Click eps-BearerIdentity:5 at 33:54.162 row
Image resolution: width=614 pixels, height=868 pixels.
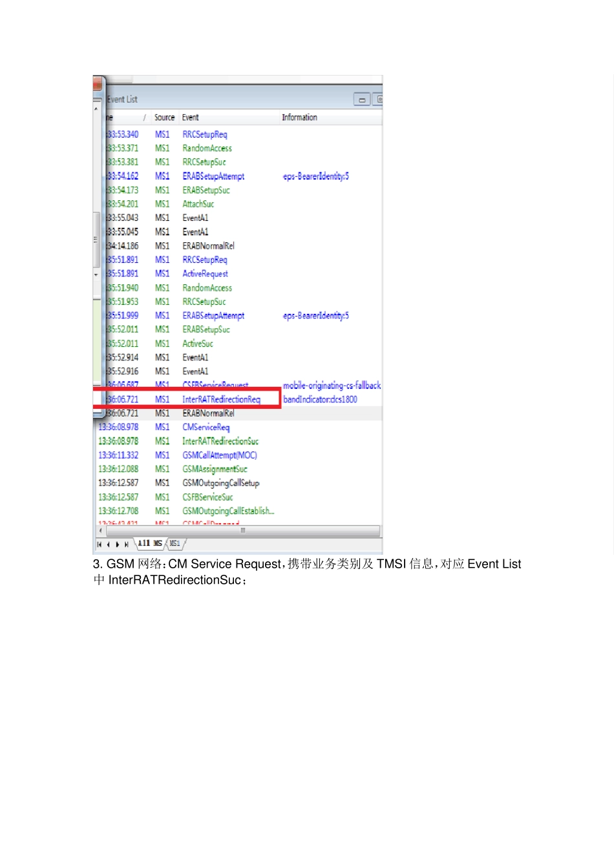(316, 176)
